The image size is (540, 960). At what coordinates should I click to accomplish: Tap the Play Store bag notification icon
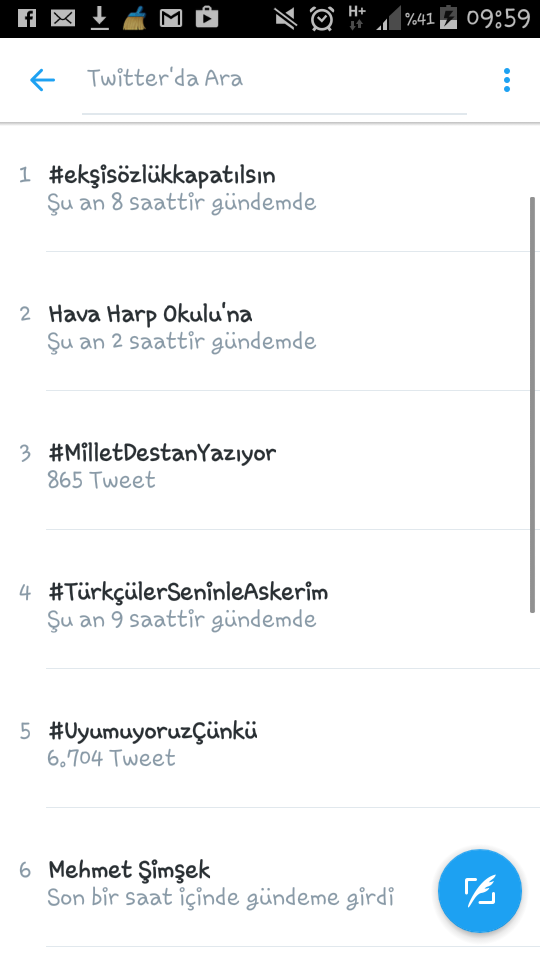207,18
